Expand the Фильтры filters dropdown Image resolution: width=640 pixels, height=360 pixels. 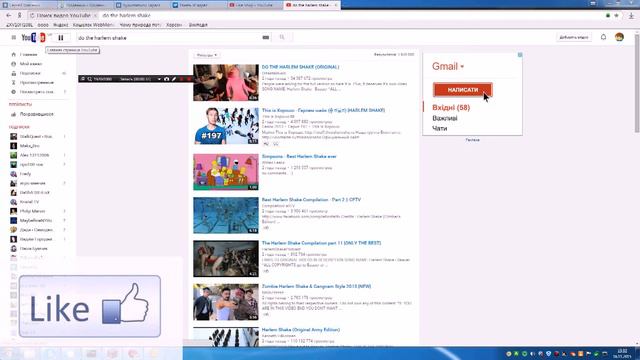click(x=207, y=55)
